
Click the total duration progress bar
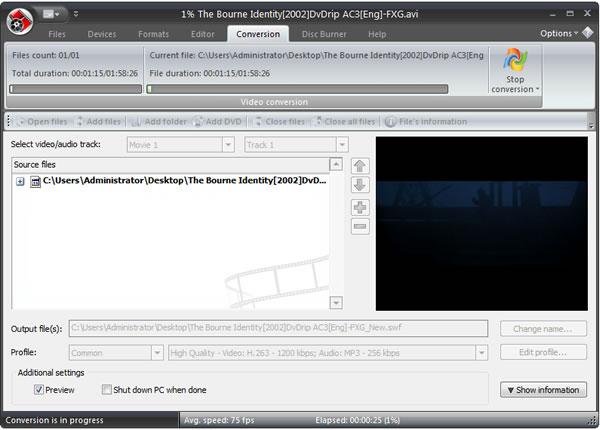coord(75,89)
